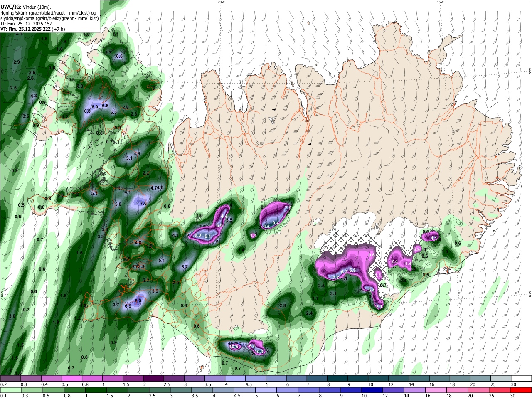Click the '3.1' value near the southern glacier
532x399 pixels.
[x=333, y=293]
